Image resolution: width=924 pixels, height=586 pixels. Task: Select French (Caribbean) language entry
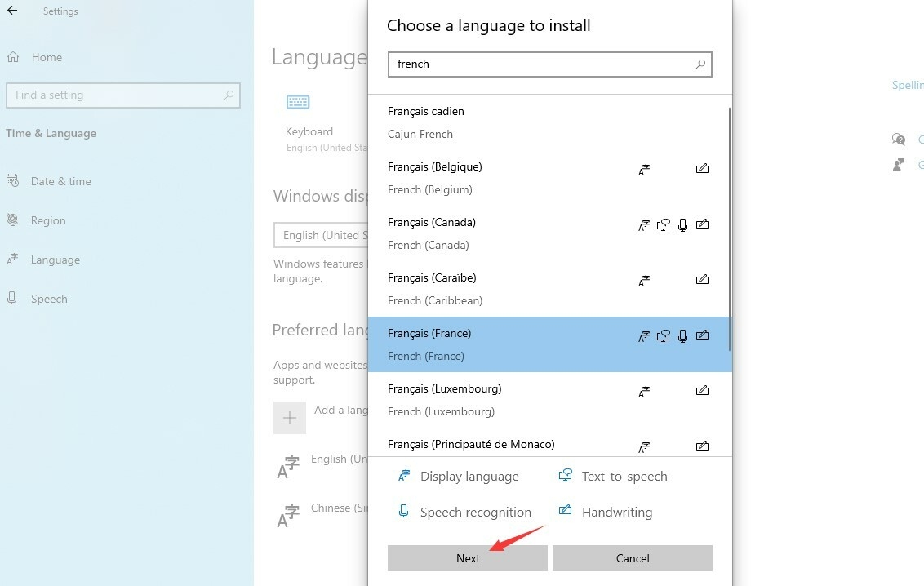506,289
